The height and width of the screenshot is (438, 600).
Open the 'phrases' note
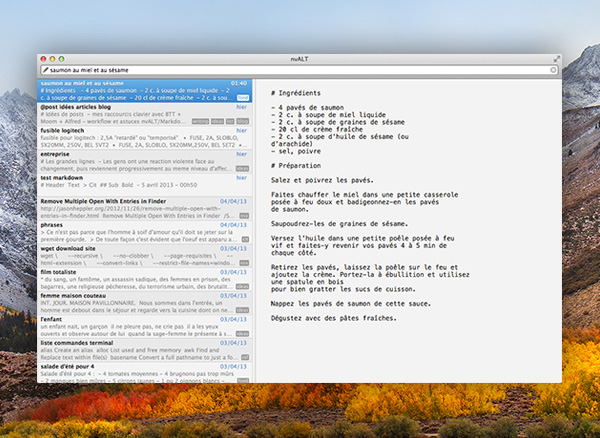[145, 232]
